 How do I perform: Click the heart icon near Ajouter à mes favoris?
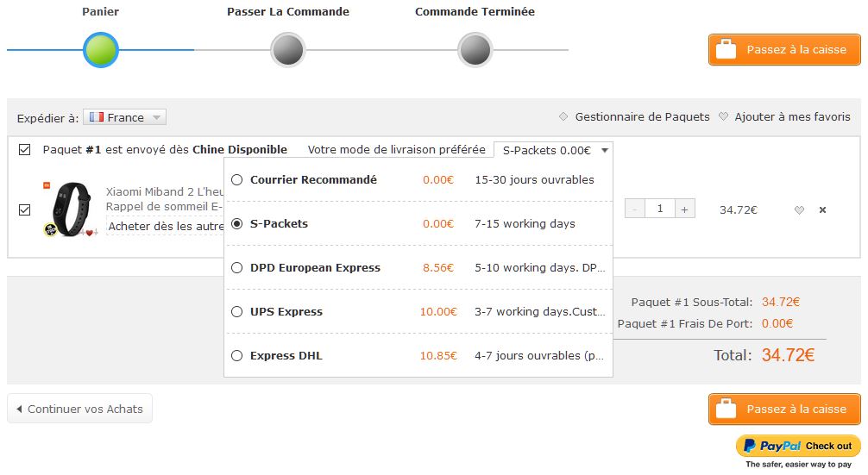723,116
